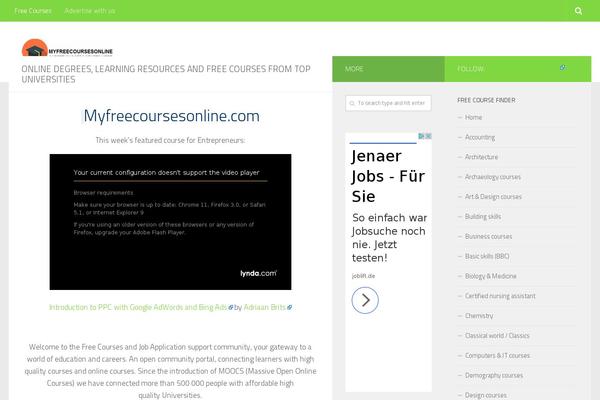Click the MyFreeCoursesOnline logo
The width and height of the screenshot is (600, 400).
[x=67, y=48]
